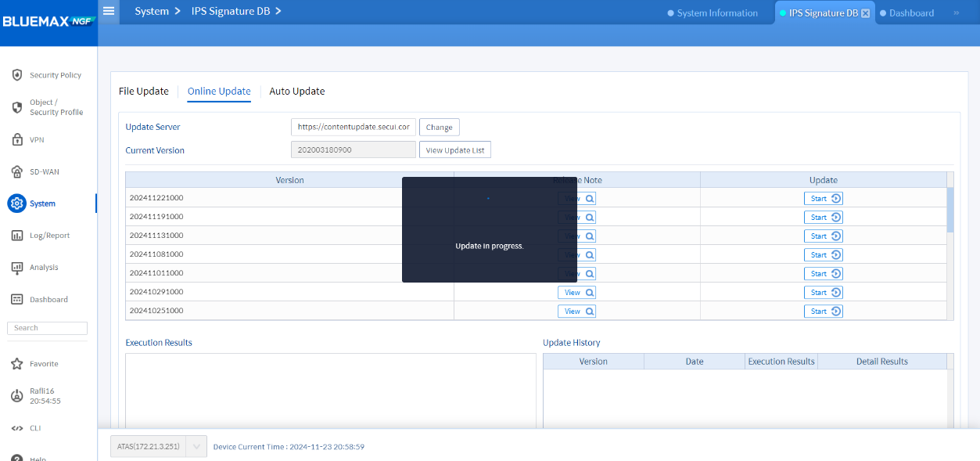View release note for 202410291000

click(576, 293)
